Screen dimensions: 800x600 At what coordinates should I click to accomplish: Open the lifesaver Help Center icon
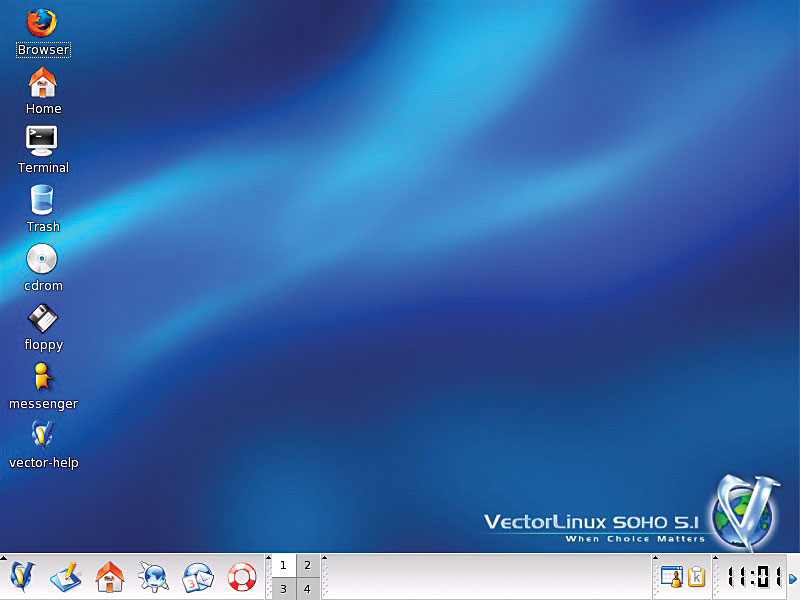242,578
